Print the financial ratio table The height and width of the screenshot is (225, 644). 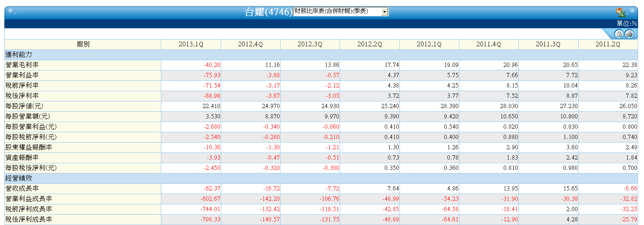coord(629,34)
